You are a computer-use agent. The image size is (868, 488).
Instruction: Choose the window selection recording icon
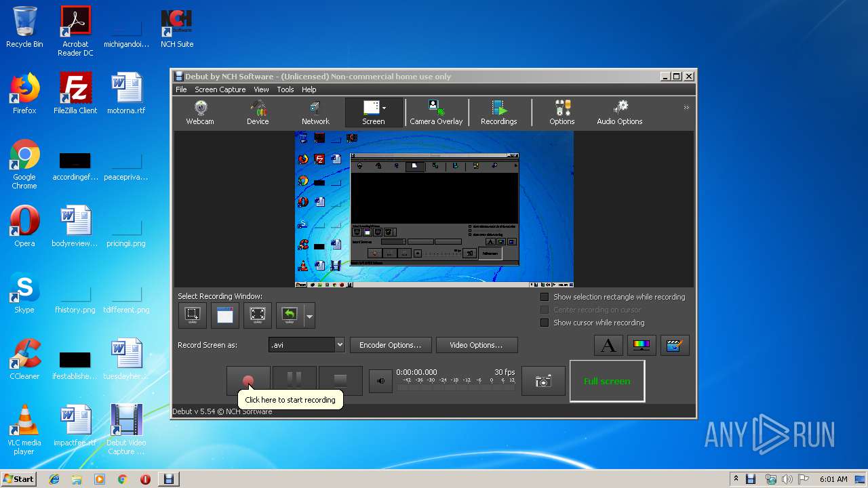[x=225, y=315]
